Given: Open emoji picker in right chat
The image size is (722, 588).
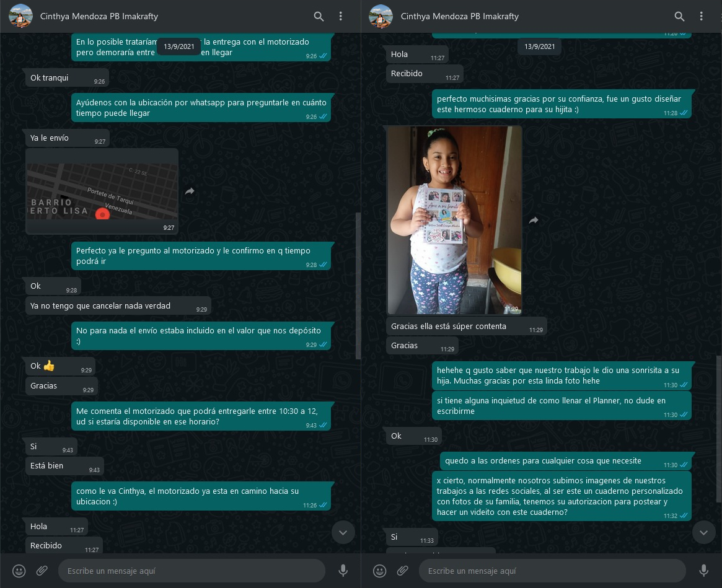Looking at the screenshot, I should click(380, 571).
